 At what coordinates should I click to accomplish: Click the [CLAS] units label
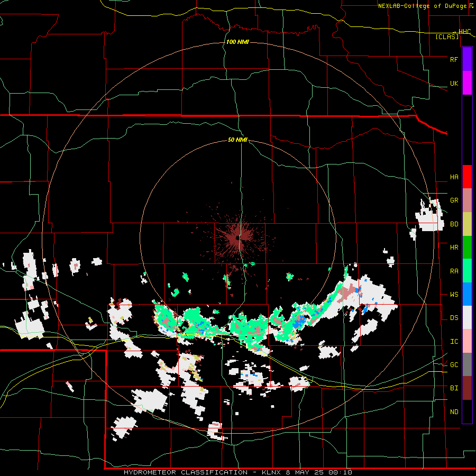[447, 36]
